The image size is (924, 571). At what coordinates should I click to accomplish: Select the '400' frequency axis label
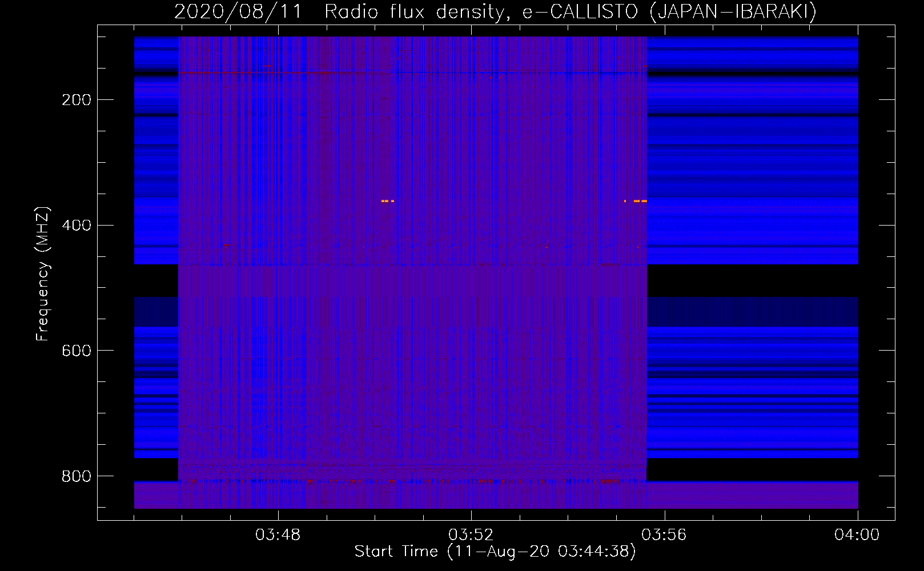[x=77, y=226]
